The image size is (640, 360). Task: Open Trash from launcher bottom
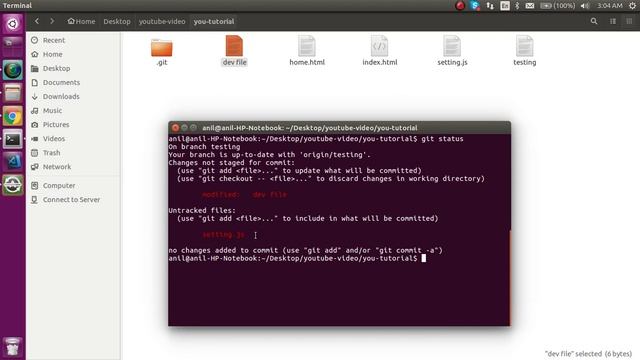(13, 347)
